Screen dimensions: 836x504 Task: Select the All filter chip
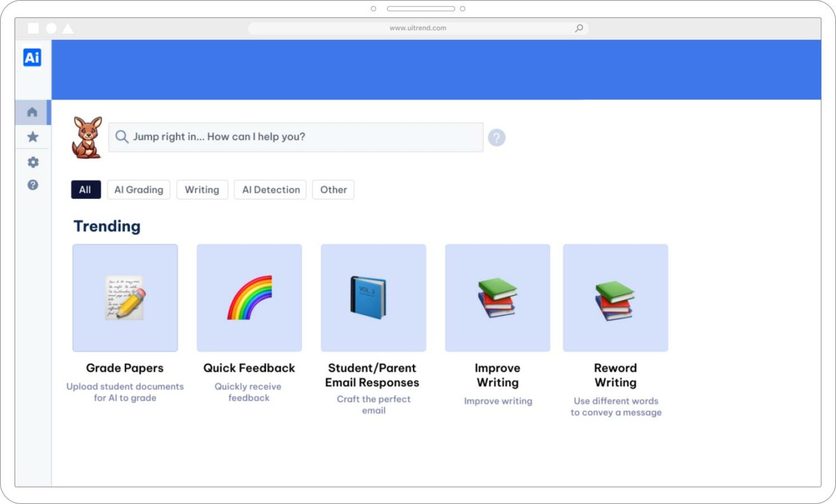[85, 189]
